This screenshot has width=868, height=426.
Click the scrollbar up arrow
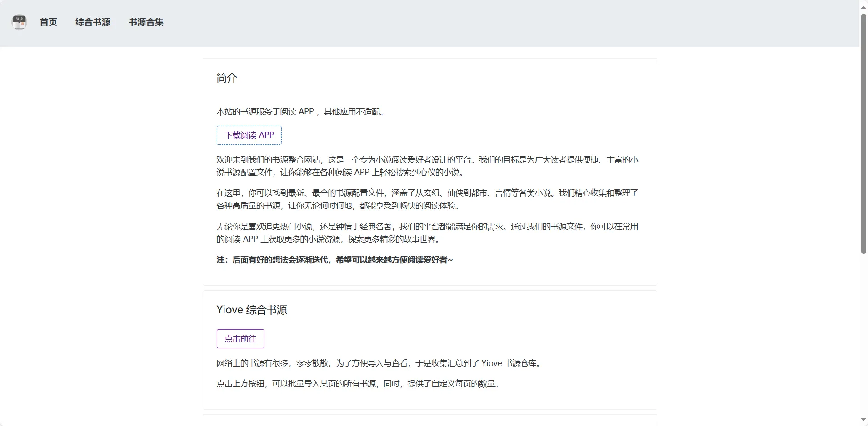pyautogui.click(x=863, y=6)
